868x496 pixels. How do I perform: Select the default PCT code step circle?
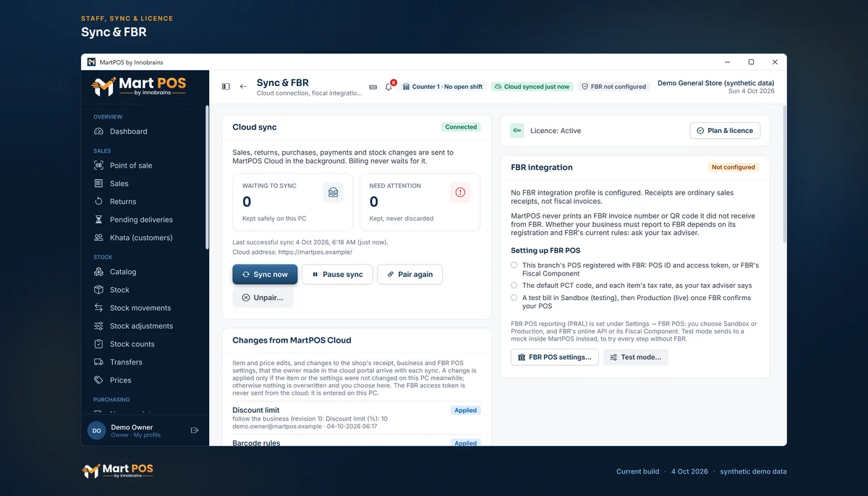(x=514, y=286)
